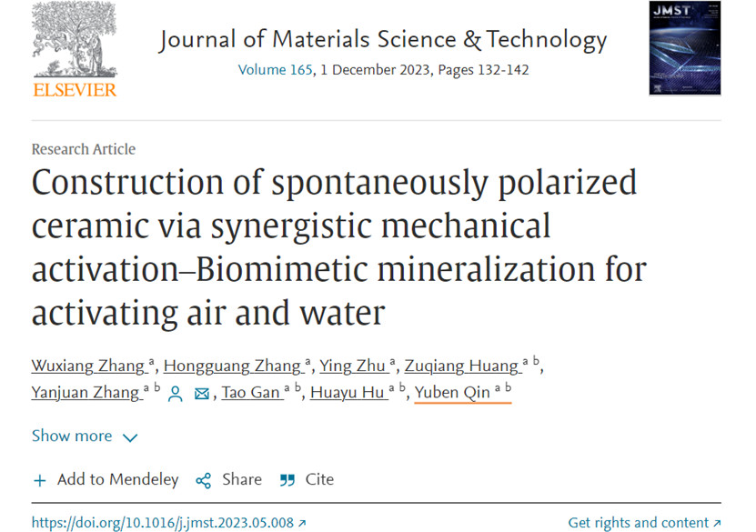This screenshot has height=532, width=756.
Task: Click the Share network icon
Action: click(x=204, y=480)
